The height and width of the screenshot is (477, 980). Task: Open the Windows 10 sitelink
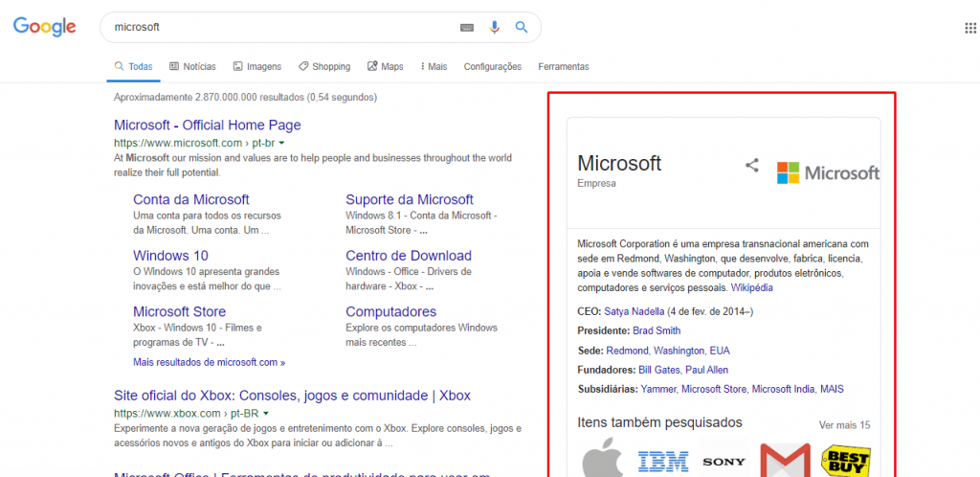(170, 256)
